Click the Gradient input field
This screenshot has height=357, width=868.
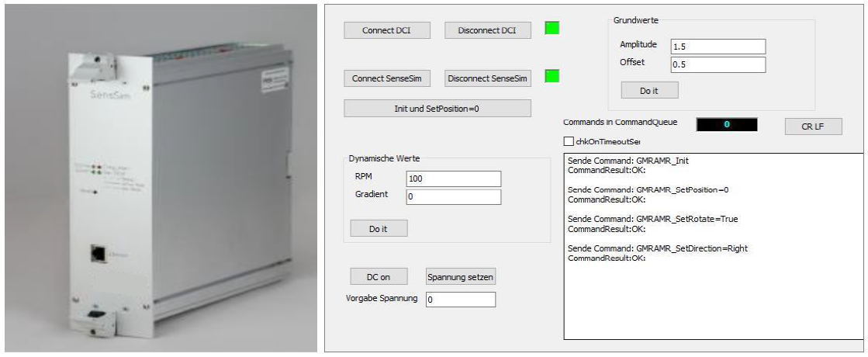(x=454, y=197)
